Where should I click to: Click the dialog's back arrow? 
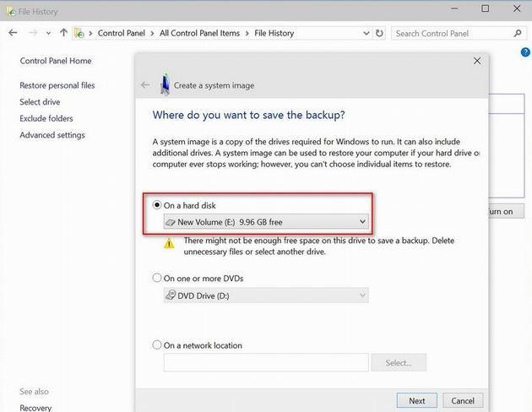coord(145,84)
